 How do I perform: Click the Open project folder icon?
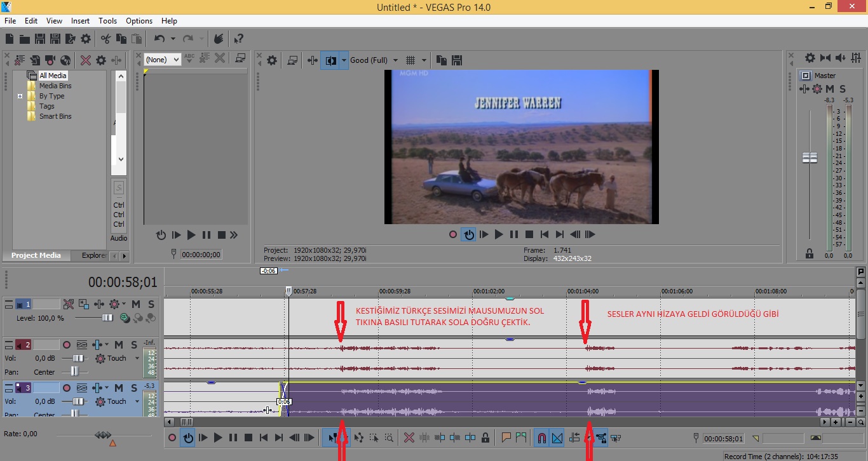25,39
